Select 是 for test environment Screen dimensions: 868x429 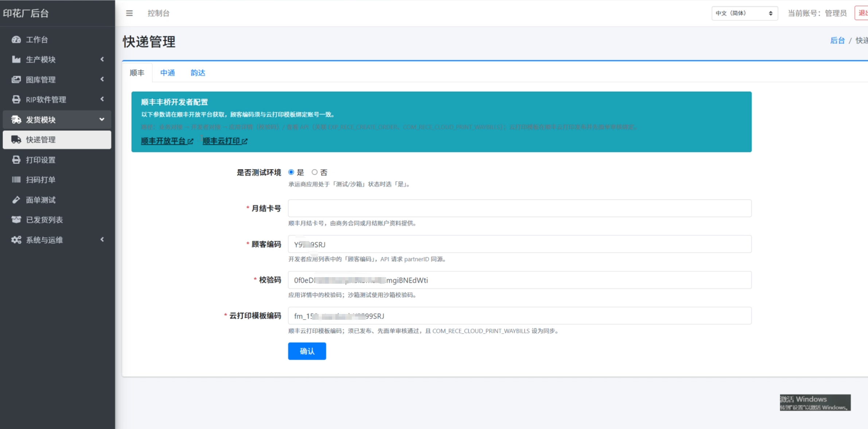pos(291,172)
